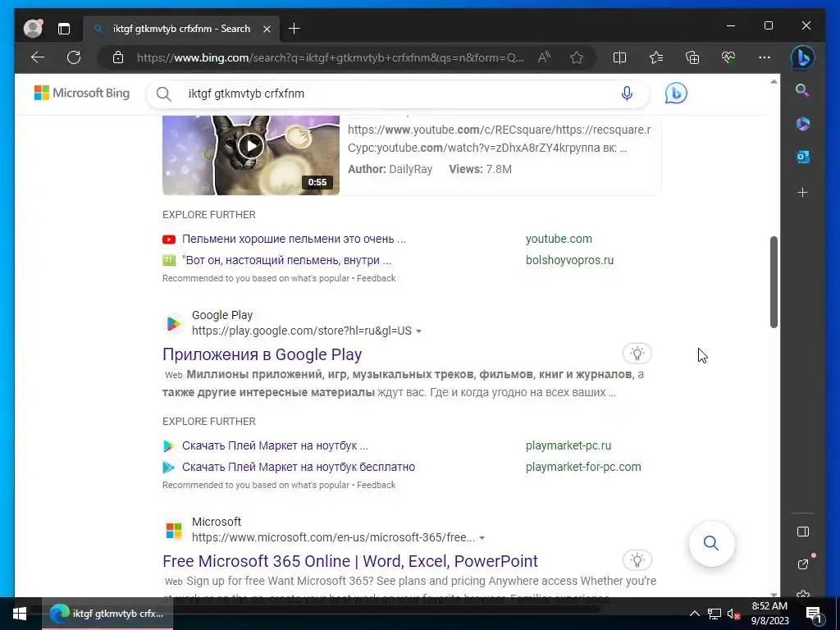Open Bing Chat sidebar button
The width and height of the screenshot is (840, 630).
802,57
